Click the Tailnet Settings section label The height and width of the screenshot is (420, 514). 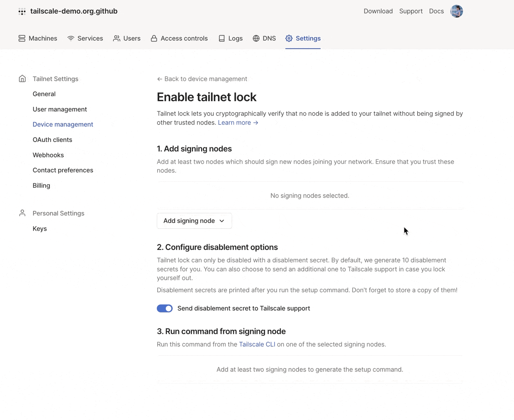click(55, 79)
